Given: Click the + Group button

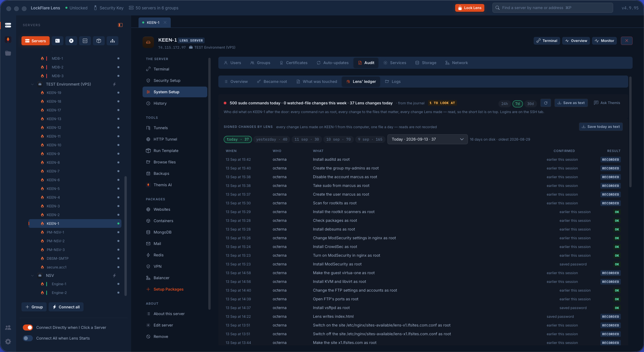Looking at the screenshot, I should 34,307.
